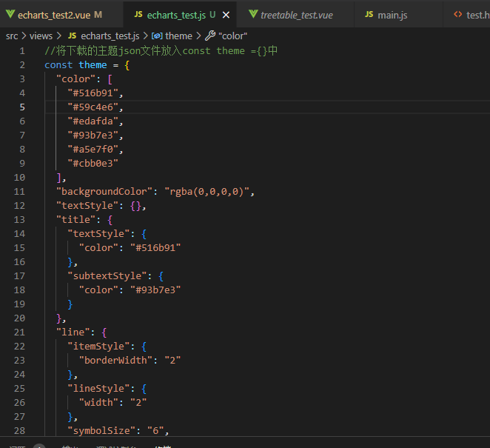
Task: Click the echarts_test.js breadcrumb file name
Action: coord(110,36)
